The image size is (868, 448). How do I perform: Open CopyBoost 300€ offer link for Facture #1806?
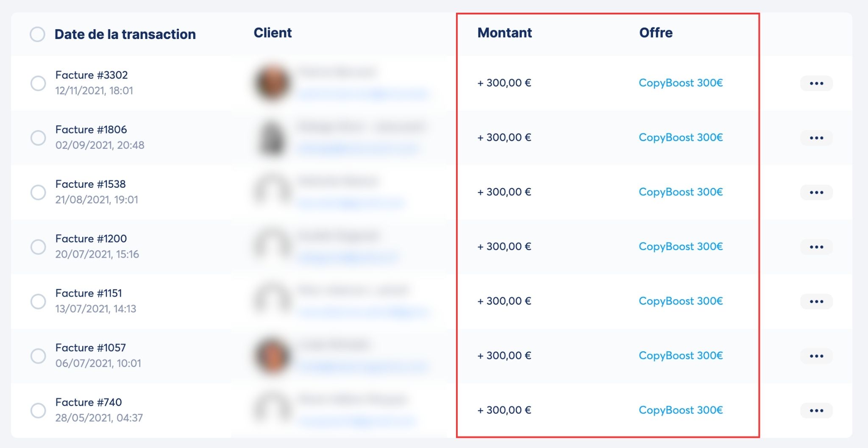681,137
